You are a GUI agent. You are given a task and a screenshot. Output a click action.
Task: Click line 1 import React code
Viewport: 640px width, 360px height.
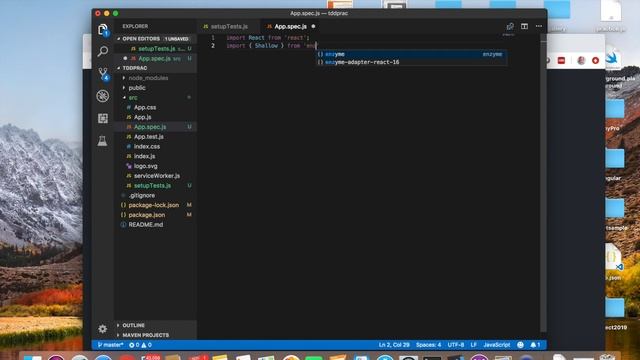(268, 38)
